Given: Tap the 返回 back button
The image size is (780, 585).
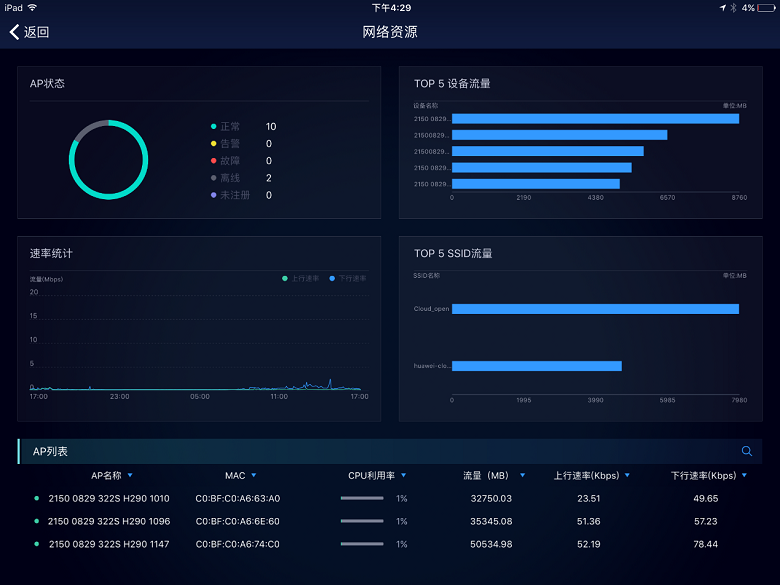Looking at the screenshot, I should 29,32.
